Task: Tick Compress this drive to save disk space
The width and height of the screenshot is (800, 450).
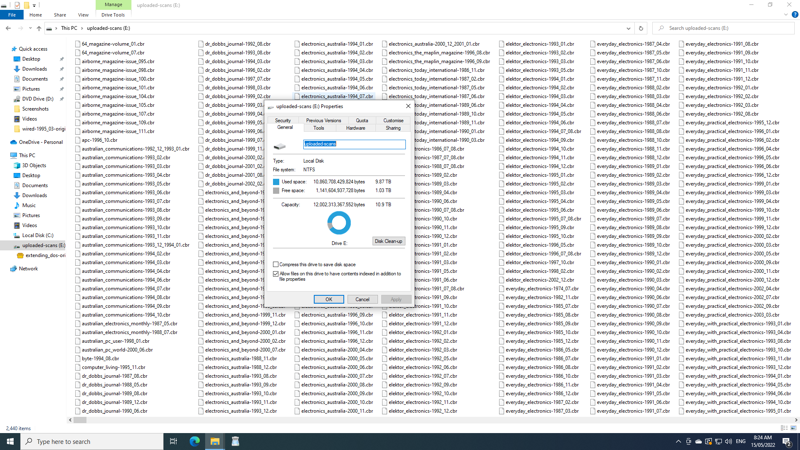Action: (x=276, y=264)
